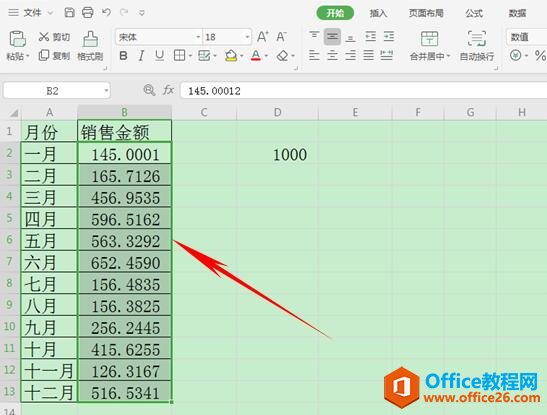
Task: Click the percent style icon
Action: click(x=540, y=55)
